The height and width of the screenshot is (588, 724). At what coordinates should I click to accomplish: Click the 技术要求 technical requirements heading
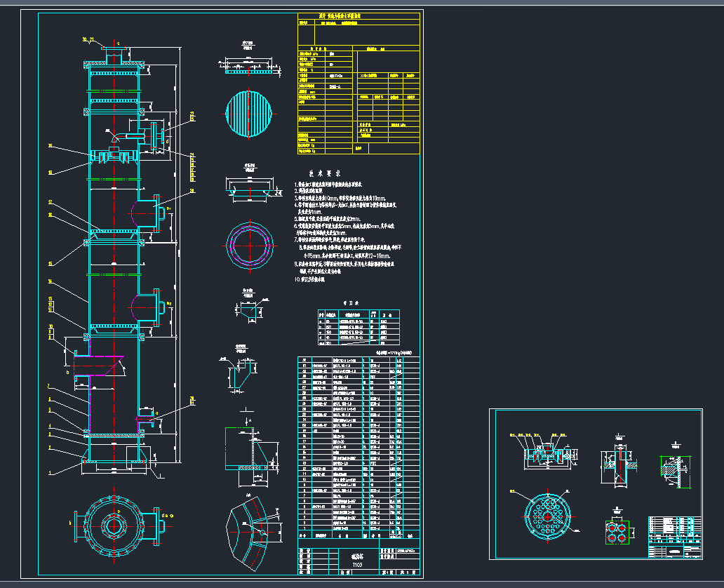(x=325, y=173)
